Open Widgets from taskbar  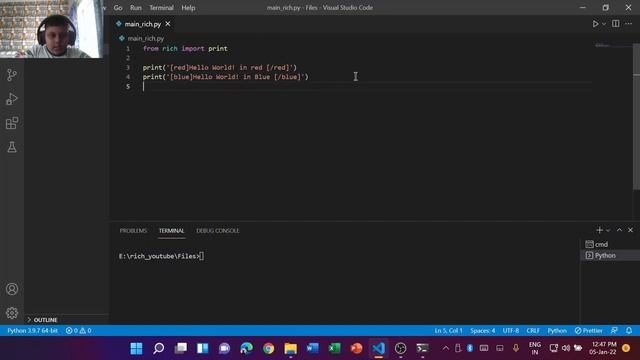pos(202,348)
